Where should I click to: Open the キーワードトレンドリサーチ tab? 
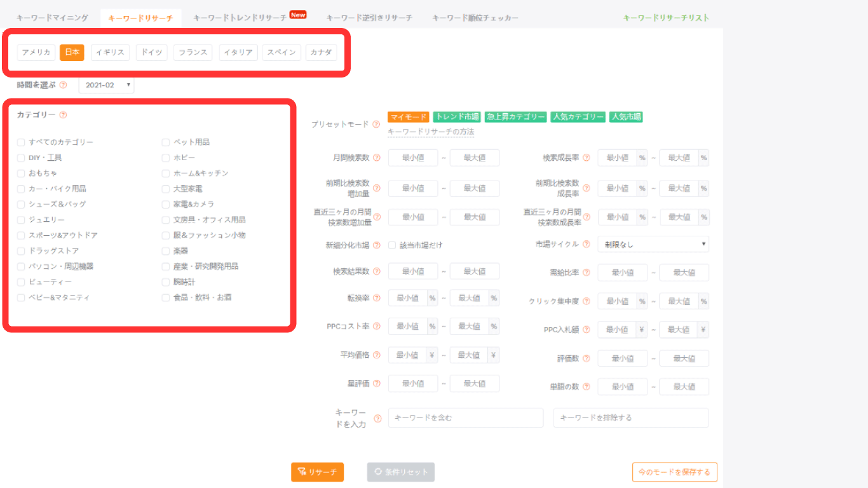coord(240,18)
